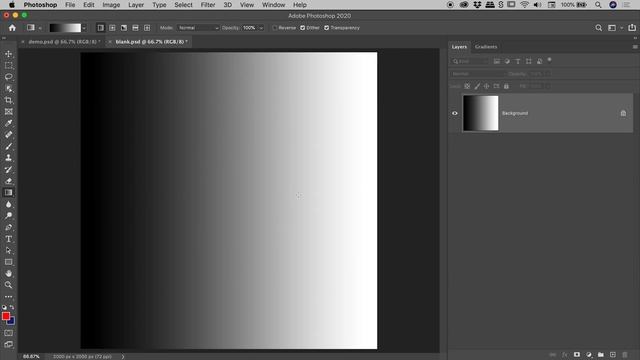Hide the Background layer with eye icon
640x360 pixels.
coord(455,113)
